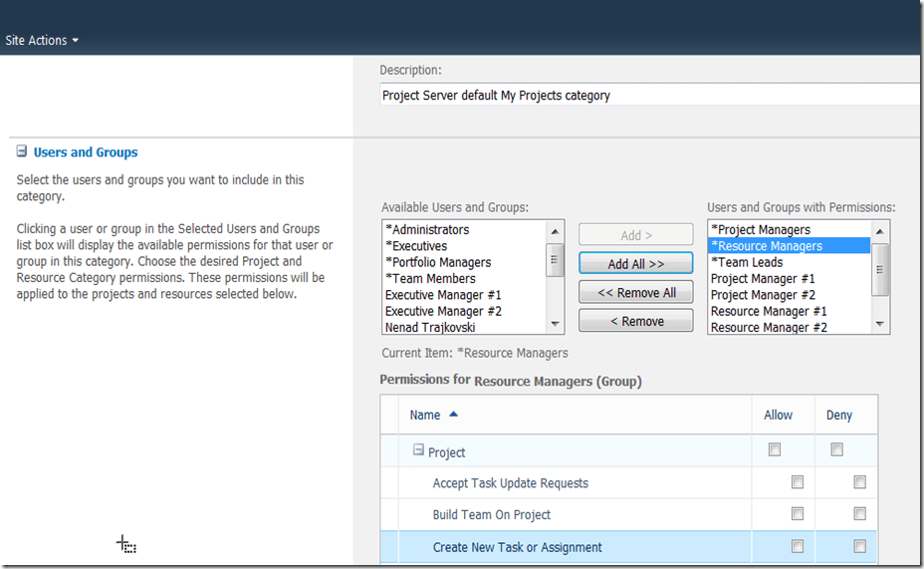This screenshot has width=924, height=569.
Task: Click the Add All >> button
Action: tap(635, 264)
